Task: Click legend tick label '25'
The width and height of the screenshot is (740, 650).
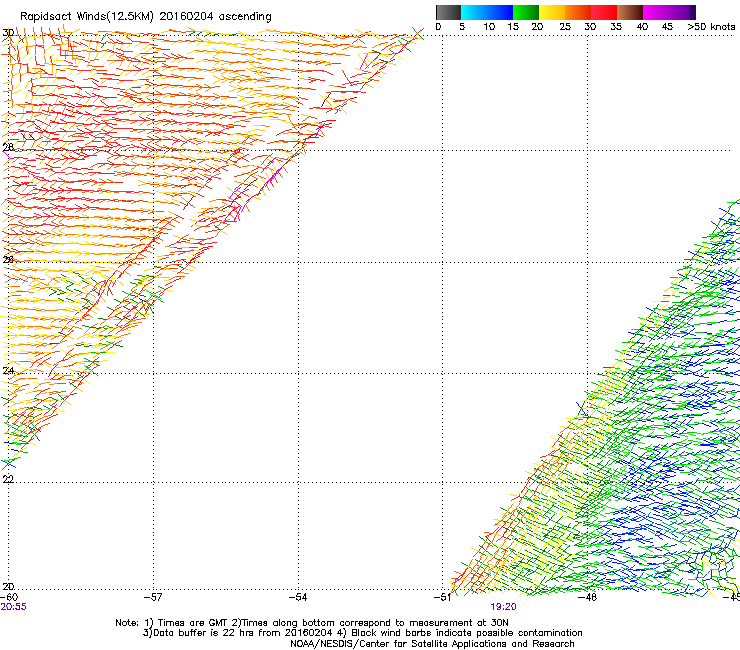Action: tap(565, 27)
